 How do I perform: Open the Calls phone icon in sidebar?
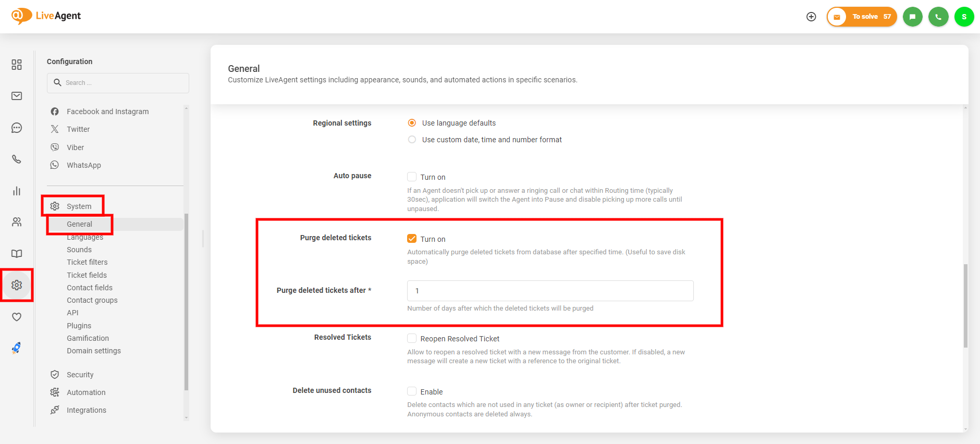[x=17, y=159]
